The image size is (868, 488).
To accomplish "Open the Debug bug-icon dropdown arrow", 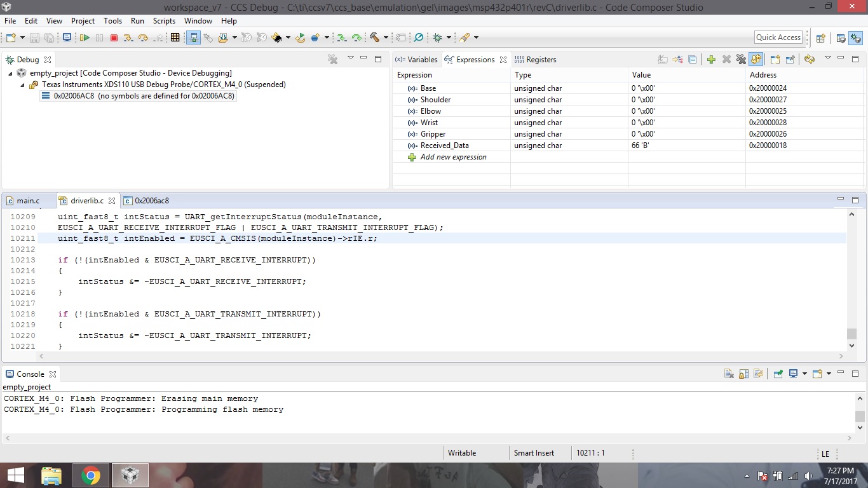I will tap(449, 37).
